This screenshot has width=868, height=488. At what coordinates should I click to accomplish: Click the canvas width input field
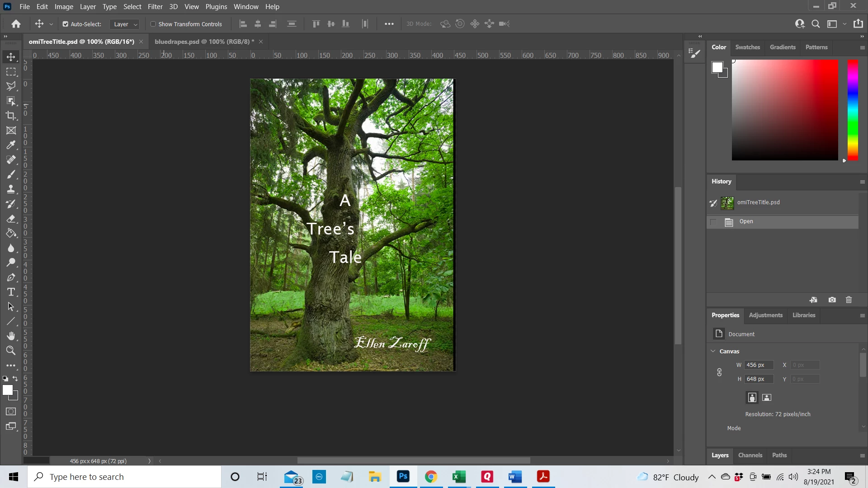759,365
